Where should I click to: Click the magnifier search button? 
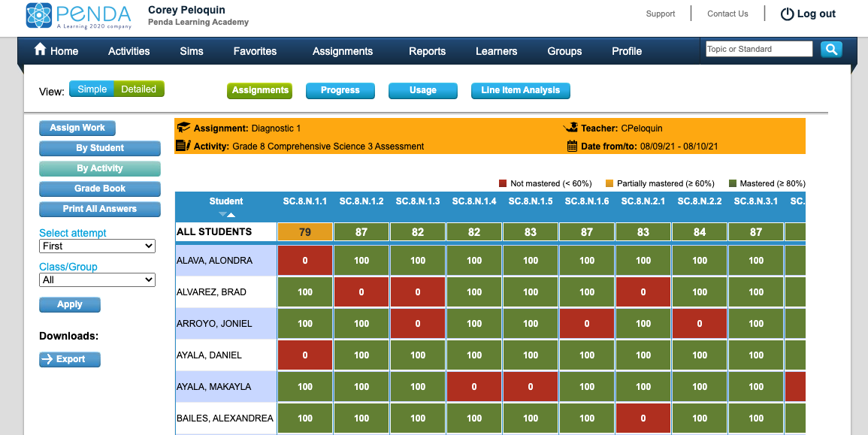coord(831,50)
